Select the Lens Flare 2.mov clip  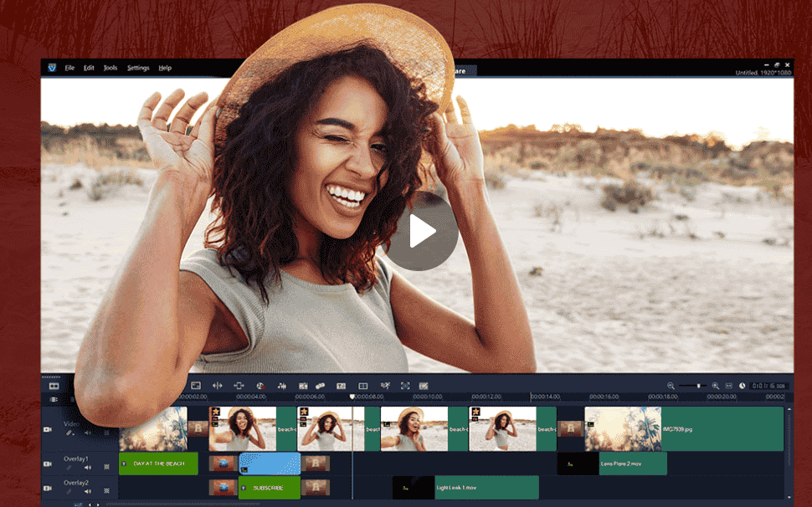[x=612, y=463]
